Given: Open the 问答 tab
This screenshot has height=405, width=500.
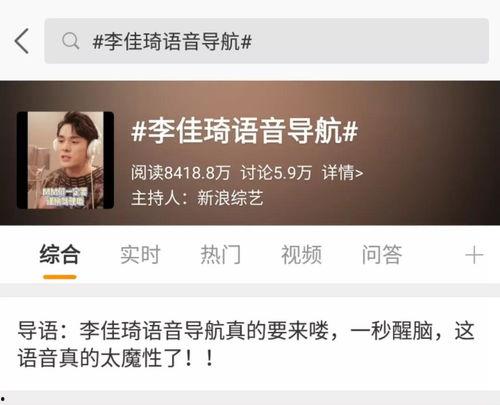Looking at the screenshot, I should 382,254.
